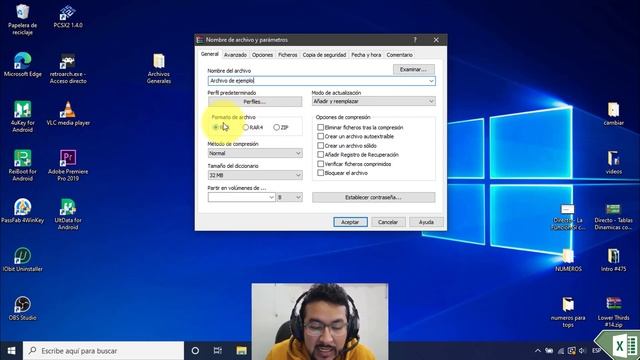
Task: Open File Explorer from the taskbar
Action: 241,351
